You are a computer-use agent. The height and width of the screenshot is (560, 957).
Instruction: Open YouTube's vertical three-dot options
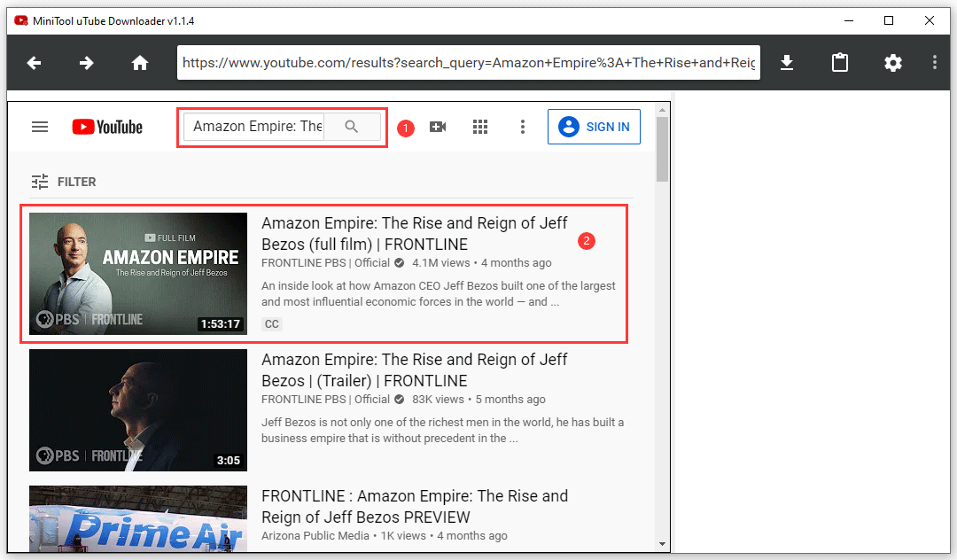(x=522, y=126)
